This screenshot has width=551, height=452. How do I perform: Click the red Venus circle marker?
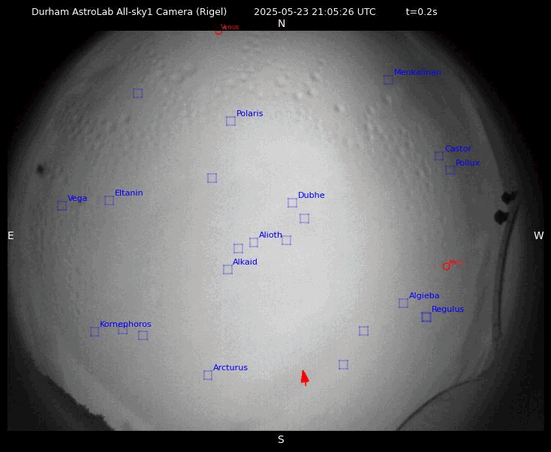[x=218, y=32]
